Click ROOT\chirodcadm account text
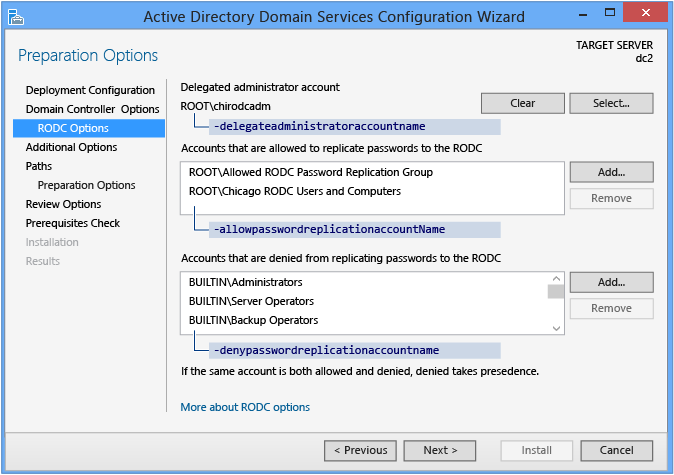 click(225, 106)
